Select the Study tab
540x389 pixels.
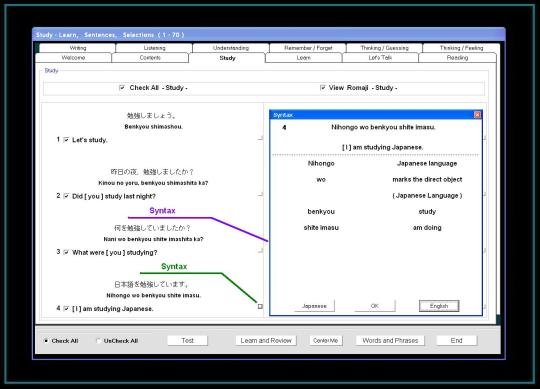227,58
